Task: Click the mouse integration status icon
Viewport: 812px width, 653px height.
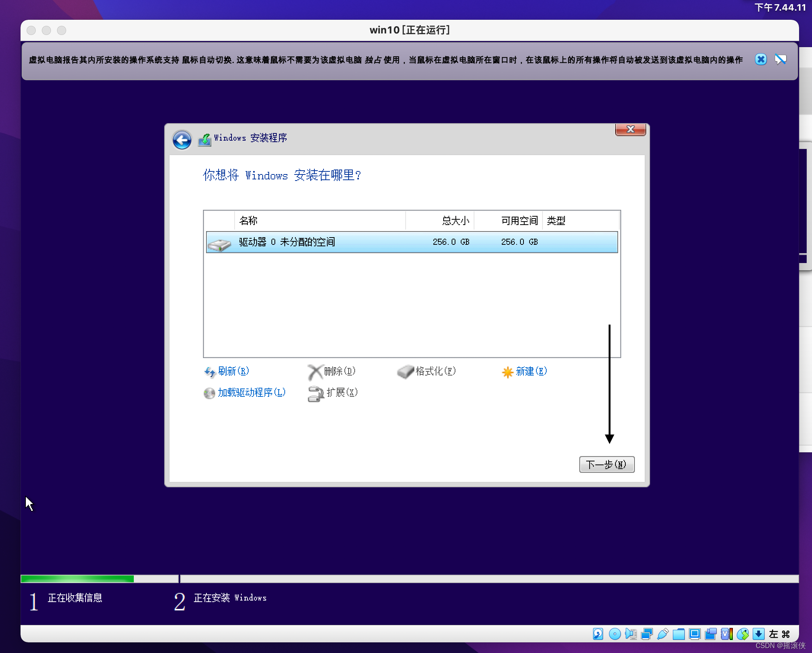Action: tap(742, 634)
